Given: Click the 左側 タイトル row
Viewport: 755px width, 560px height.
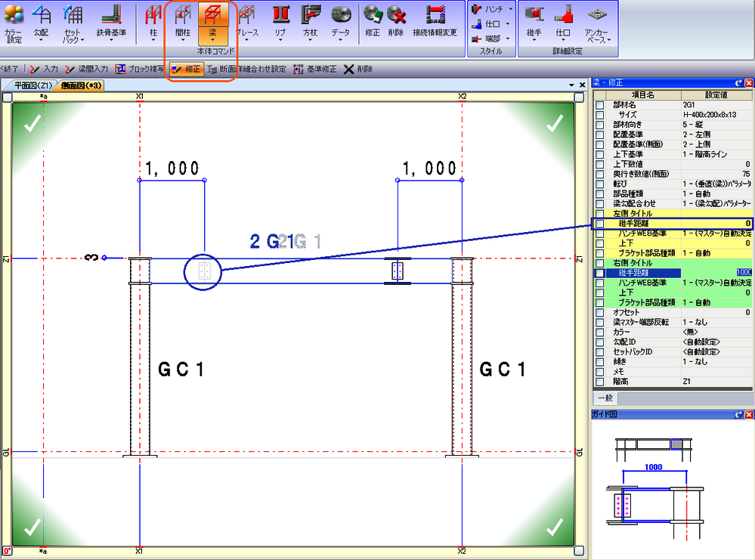Looking at the screenshot, I should 673,214.
